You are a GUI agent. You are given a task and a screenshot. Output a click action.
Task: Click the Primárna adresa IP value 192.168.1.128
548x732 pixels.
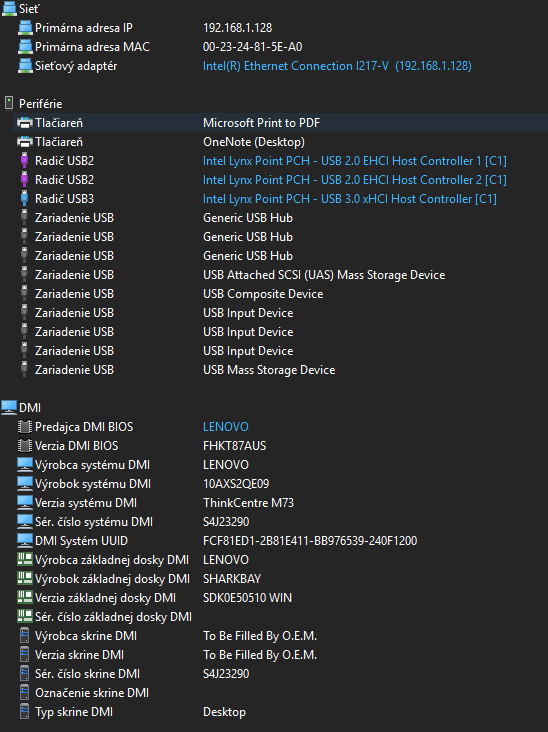tap(238, 28)
